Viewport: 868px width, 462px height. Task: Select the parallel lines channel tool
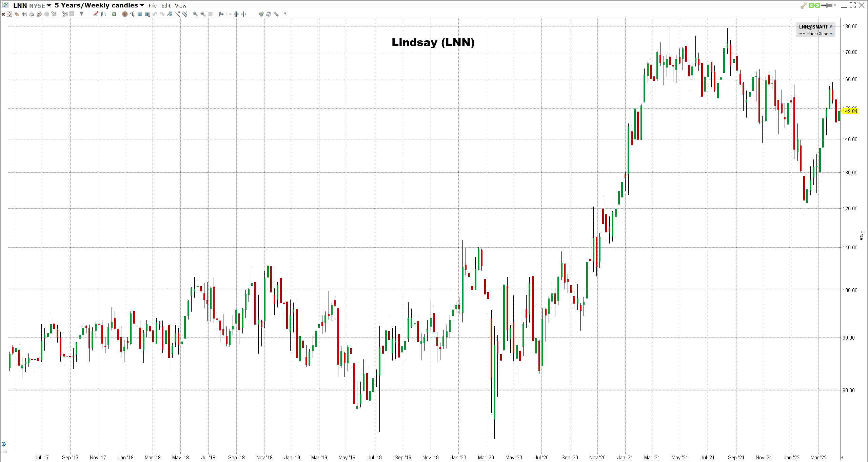click(x=185, y=14)
